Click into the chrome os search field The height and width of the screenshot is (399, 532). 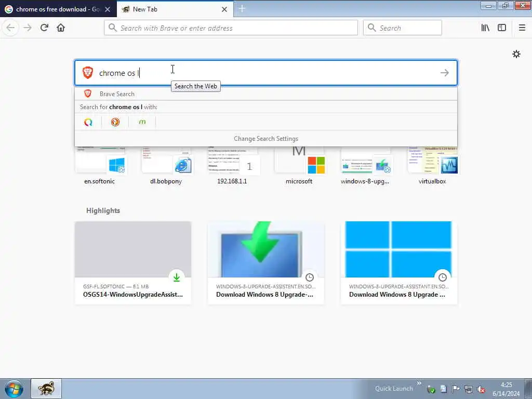[266, 73]
